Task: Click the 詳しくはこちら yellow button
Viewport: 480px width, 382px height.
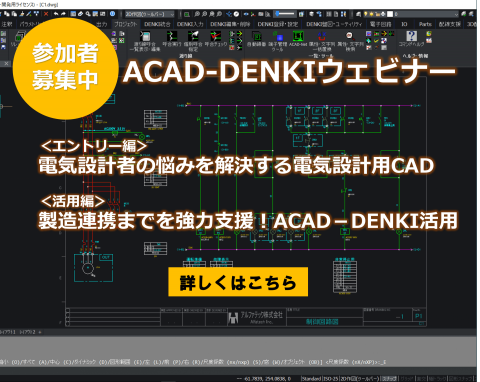Action: pos(238,282)
